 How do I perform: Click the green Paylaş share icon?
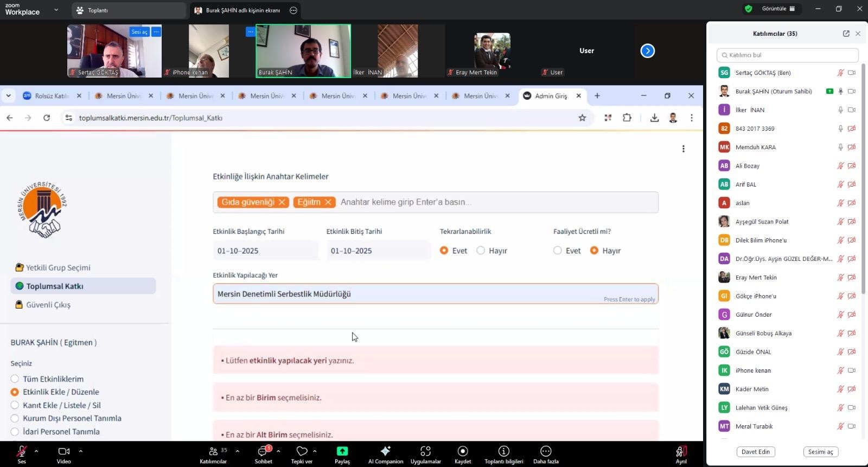pos(342,451)
